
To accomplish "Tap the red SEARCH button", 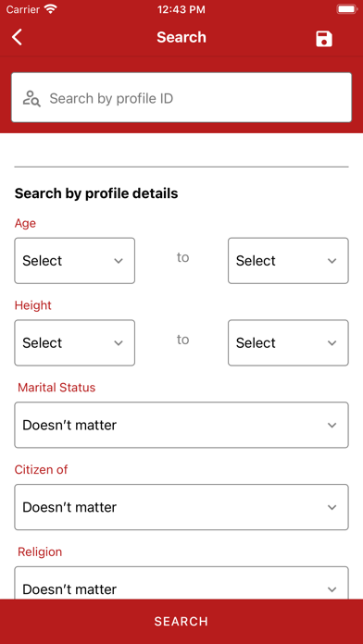I will point(181,621).
